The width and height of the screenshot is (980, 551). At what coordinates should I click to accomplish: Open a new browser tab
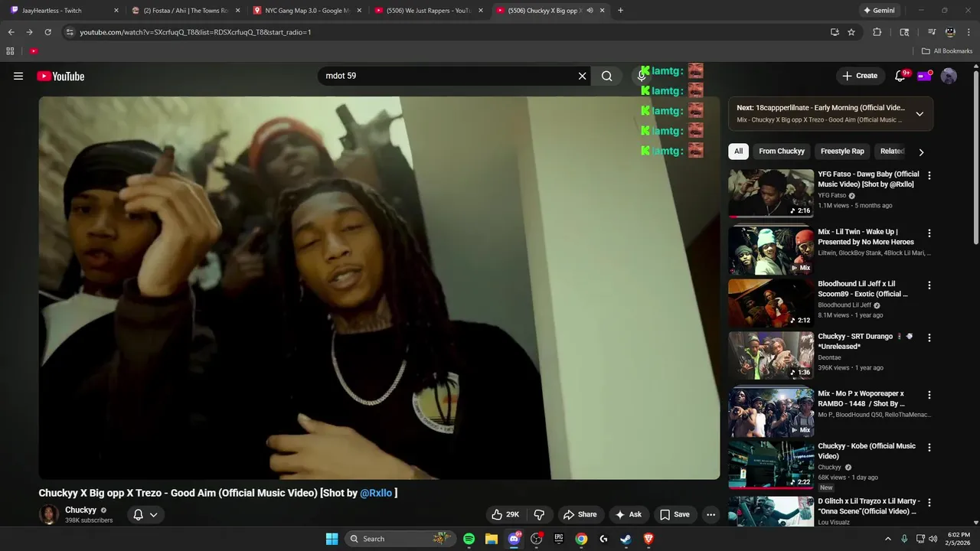(620, 11)
